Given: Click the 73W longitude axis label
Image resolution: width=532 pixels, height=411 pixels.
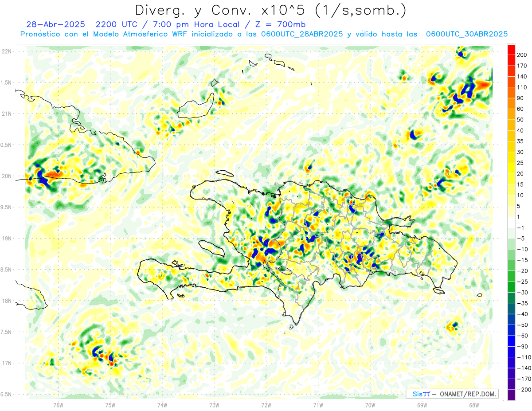Looking at the screenshot, I should coord(214,404).
